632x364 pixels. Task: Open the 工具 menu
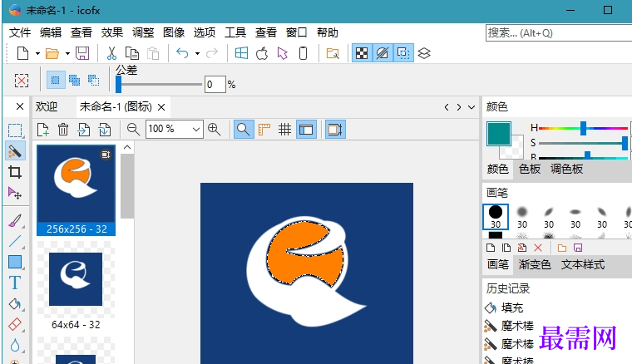point(235,32)
